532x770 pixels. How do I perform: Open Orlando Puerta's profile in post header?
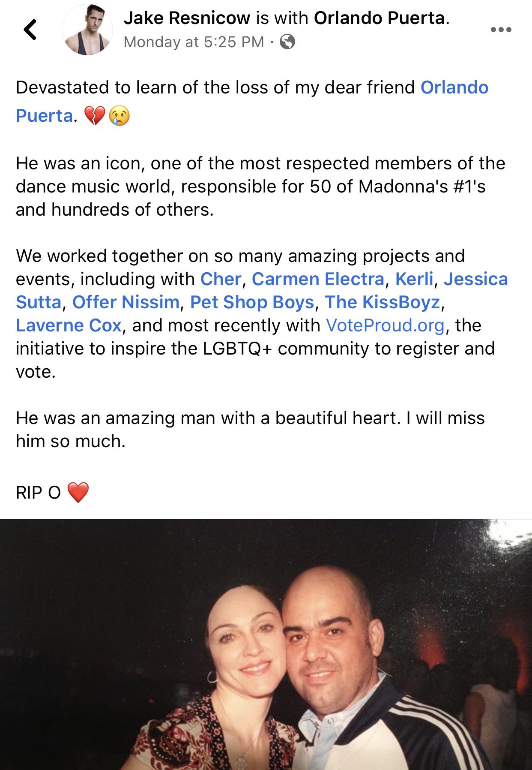click(x=380, y=18)
